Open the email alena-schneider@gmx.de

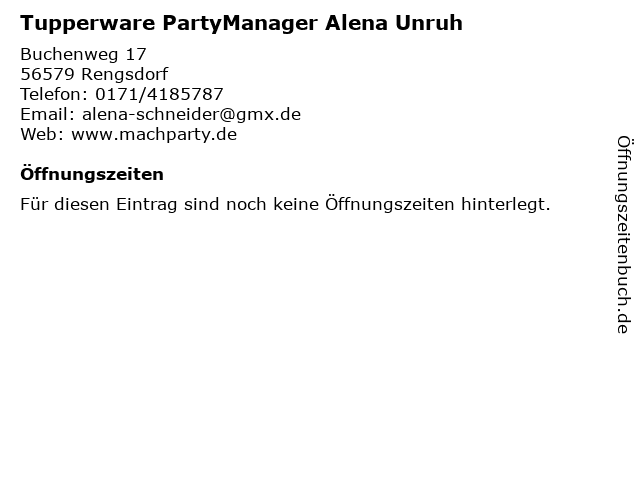coord(191,114)
